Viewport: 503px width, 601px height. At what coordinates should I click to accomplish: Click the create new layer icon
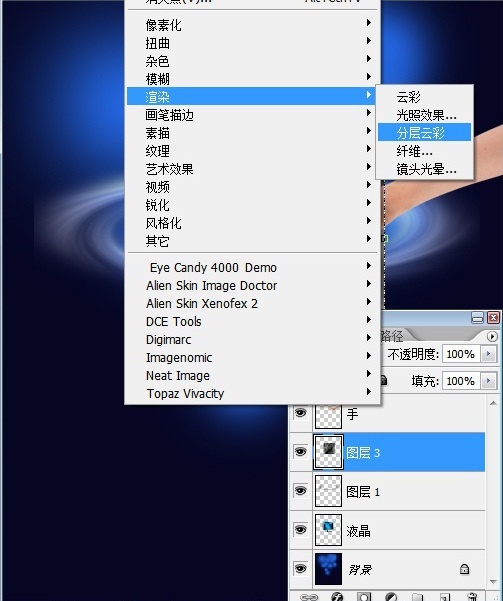(x=445, y=597)
